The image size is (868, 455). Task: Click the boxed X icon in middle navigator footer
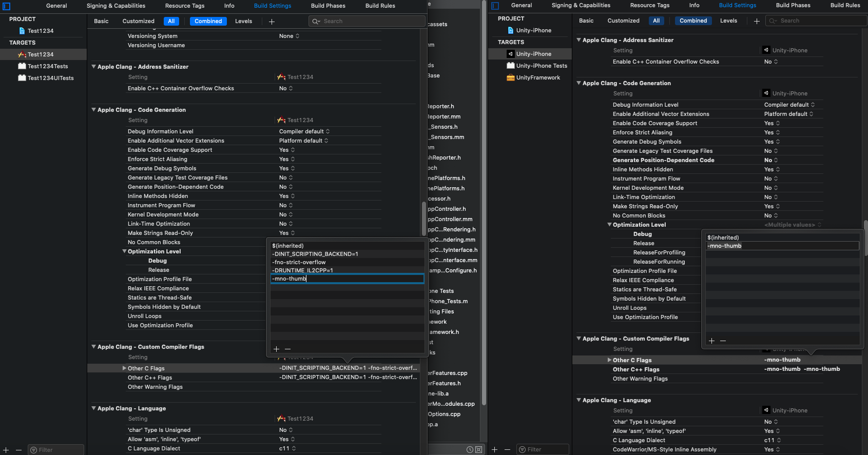tap(478, 449)
